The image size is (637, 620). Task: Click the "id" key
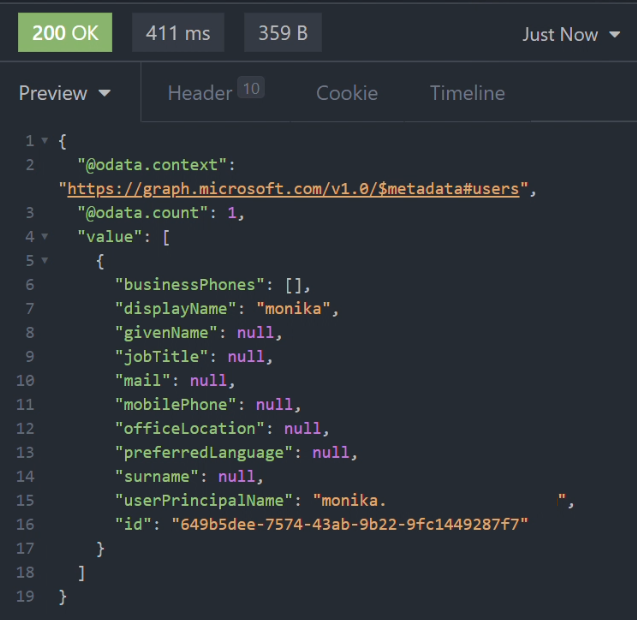tap(133, 525)
